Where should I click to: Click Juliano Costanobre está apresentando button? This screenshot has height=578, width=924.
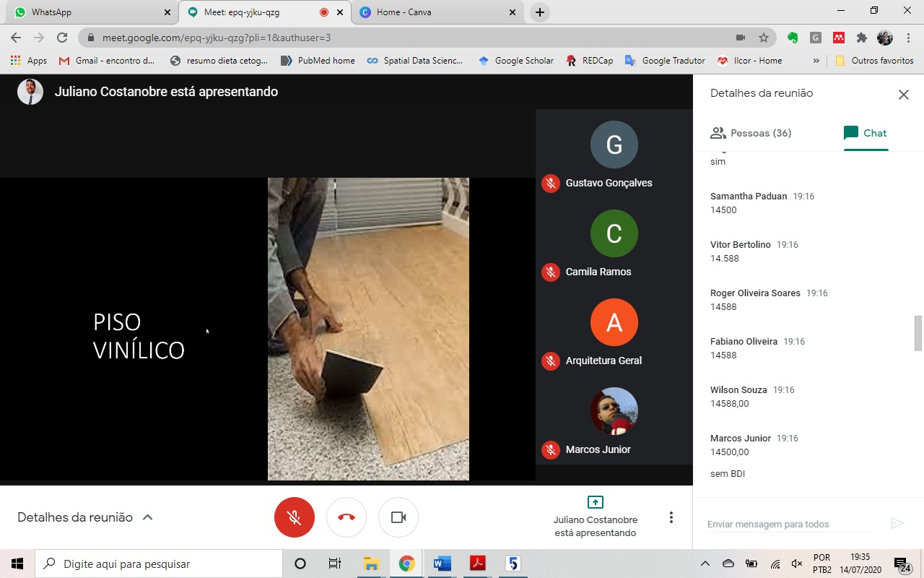(x=596, y=517)
